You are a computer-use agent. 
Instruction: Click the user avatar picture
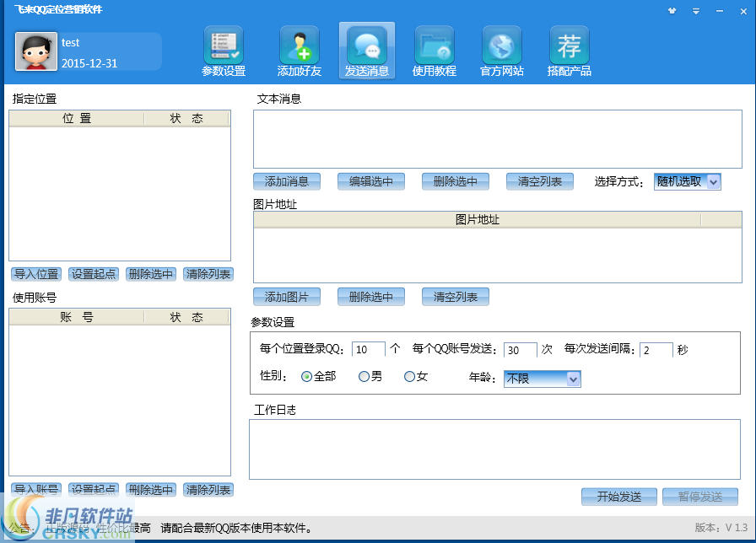point(36,51)
